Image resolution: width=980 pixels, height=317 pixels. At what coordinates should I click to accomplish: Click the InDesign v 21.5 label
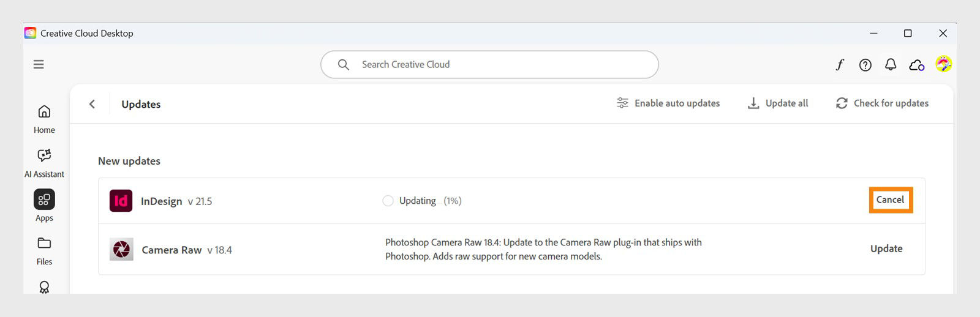pyautogui.click(x=176, y=201)
